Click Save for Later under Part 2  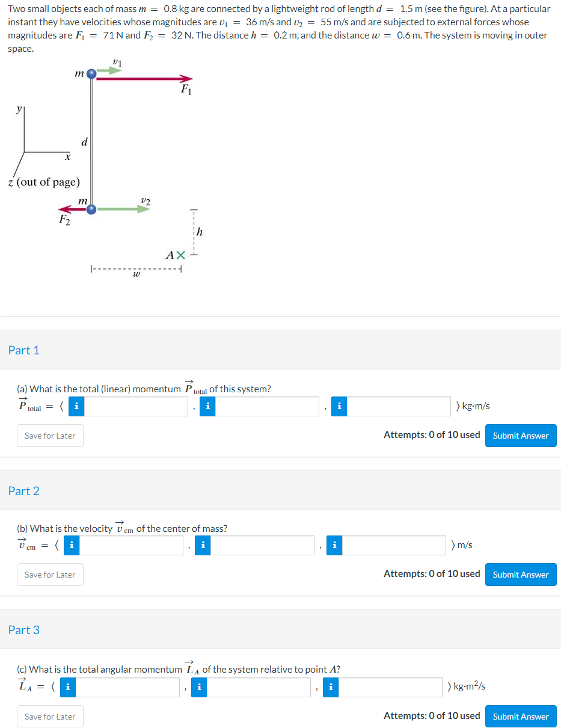(49, 574)
